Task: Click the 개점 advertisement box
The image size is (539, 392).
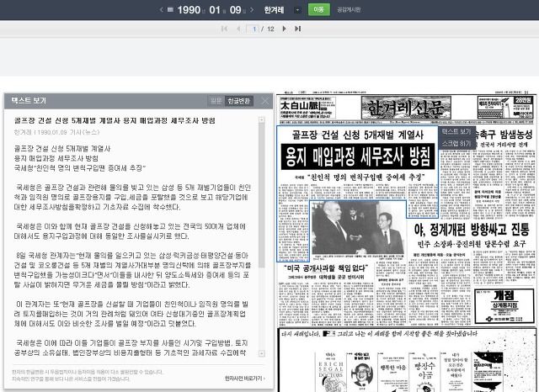Action: pyautogui.click(x=504, y=306)
